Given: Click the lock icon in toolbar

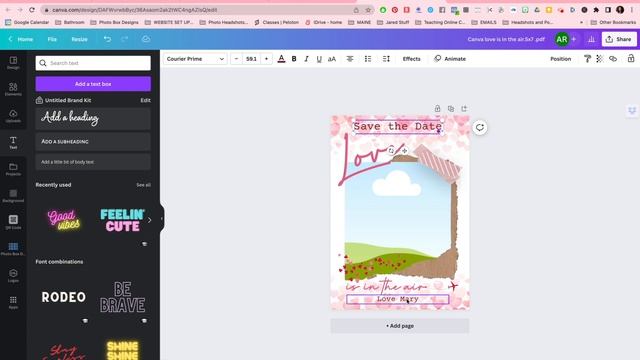Looking at the screenshot, I should pos(631,59).
